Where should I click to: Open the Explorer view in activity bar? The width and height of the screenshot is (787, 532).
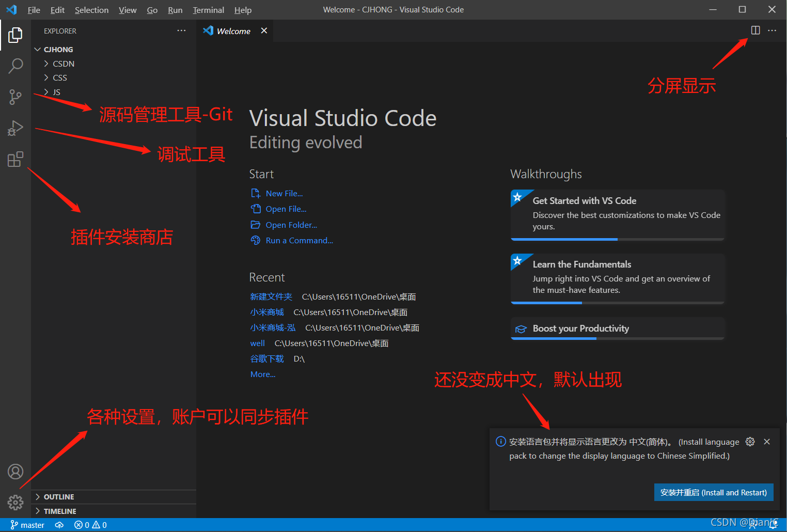(15, 35)
